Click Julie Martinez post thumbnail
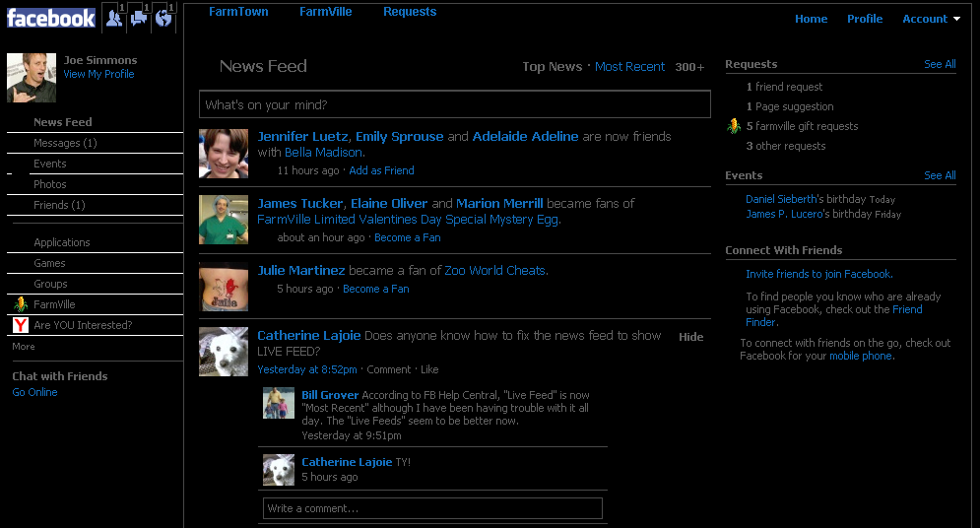Screen dimensions: 980x528 pos(224,287)
